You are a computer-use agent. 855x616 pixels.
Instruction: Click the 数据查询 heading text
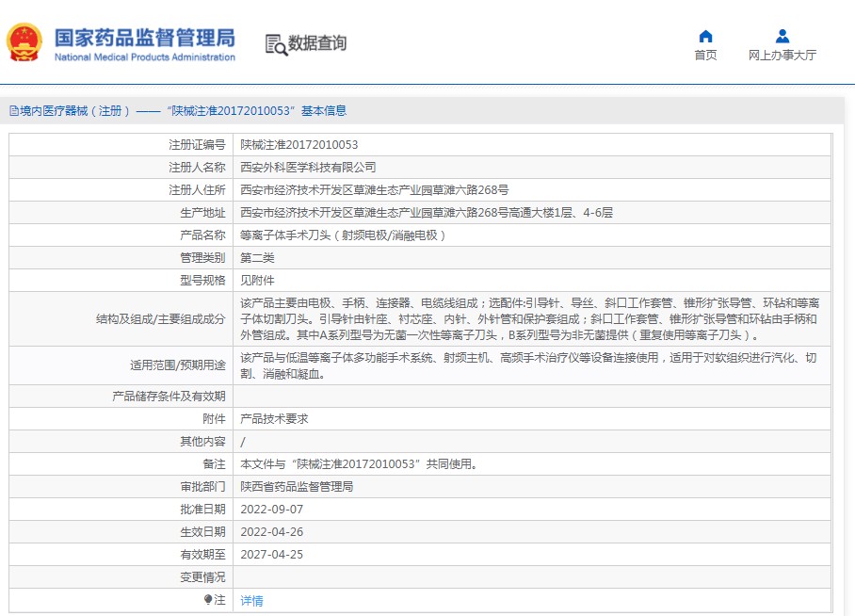pos(317,43)
